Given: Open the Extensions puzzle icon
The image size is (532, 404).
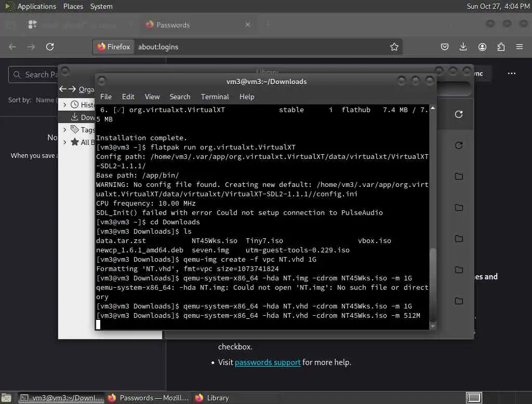Looking at the screenshot, I should 501,47.
